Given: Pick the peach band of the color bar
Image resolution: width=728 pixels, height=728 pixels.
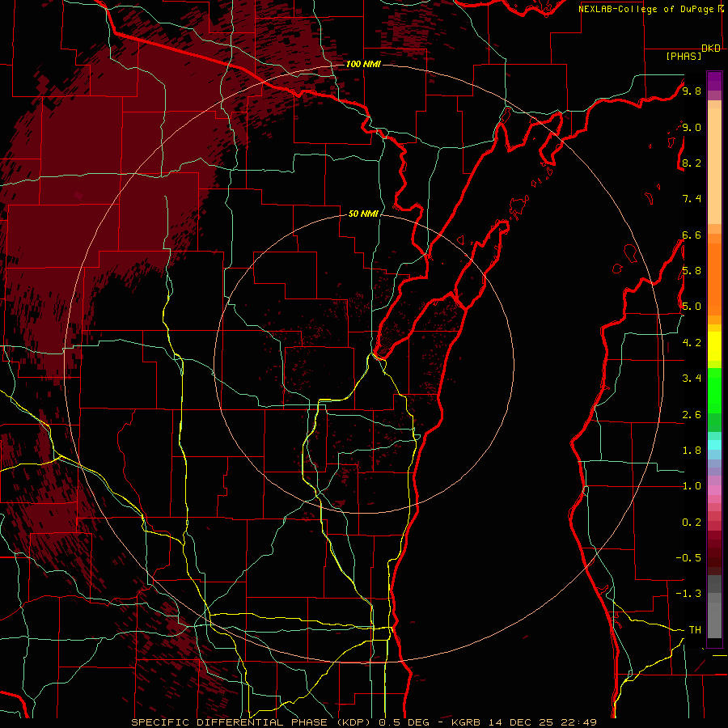Looking at the screenshot, I should coord(714,166).
